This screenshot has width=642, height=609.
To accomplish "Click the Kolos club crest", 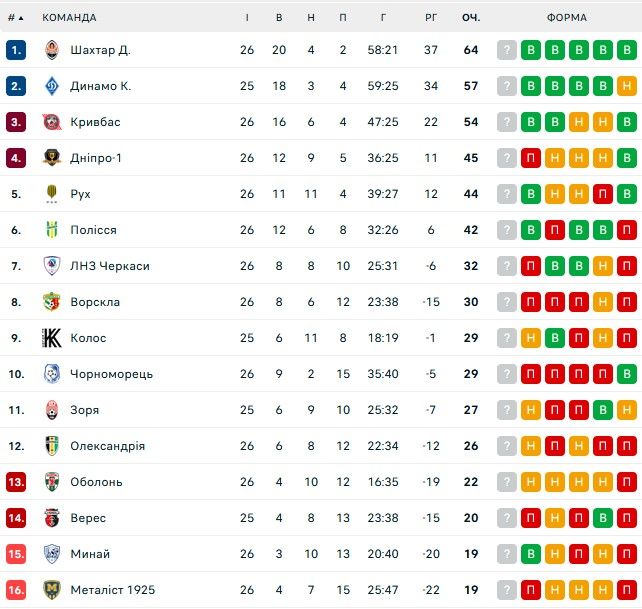I will 52,338.
